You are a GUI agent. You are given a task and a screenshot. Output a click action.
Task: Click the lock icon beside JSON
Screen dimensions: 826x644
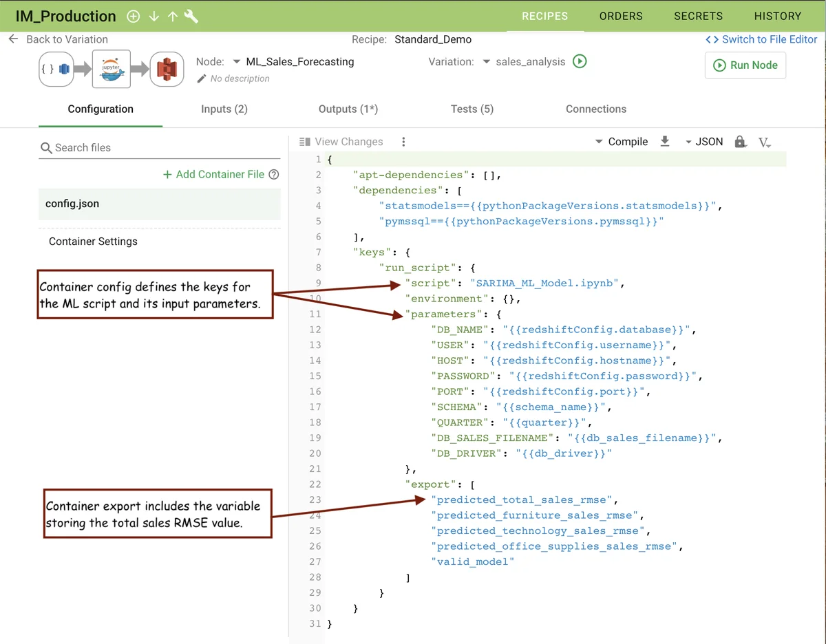point(741,142)
